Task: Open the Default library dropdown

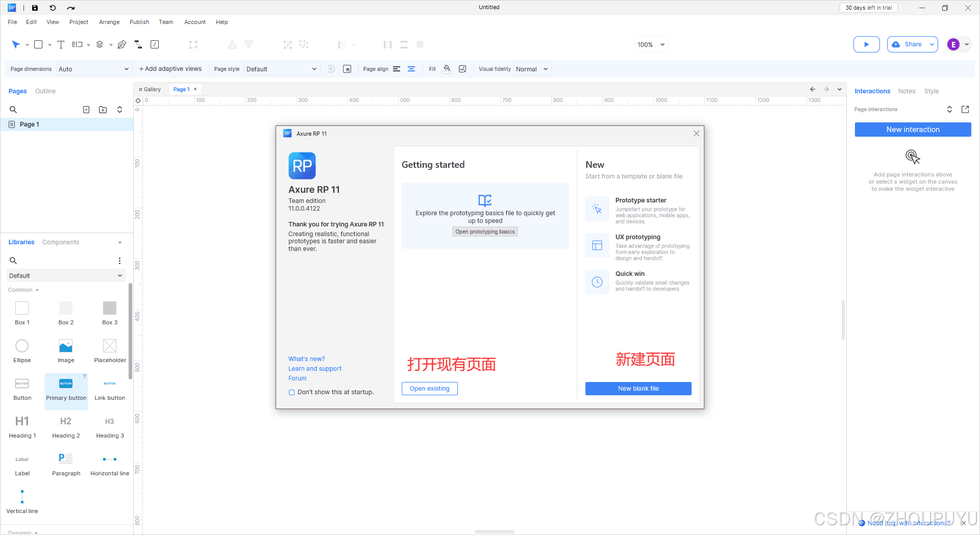Action: point(66,275)
